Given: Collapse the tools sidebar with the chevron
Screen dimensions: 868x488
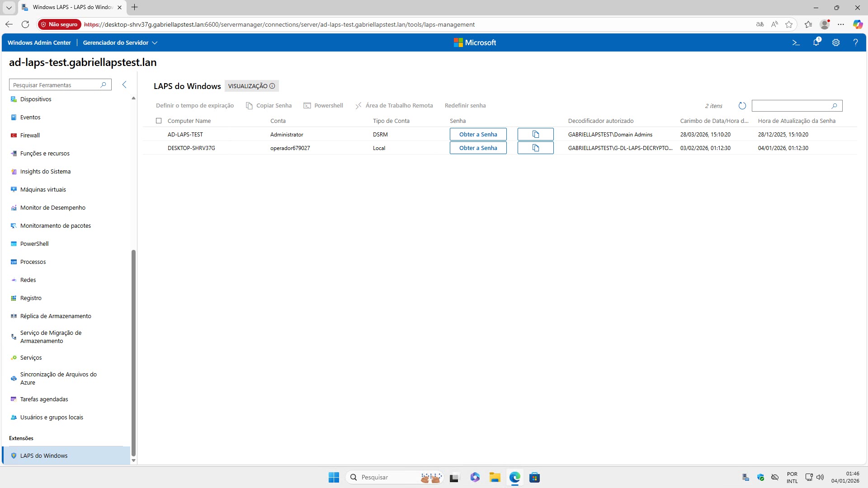Looking at the screenshot, I should (x=124, y=84).
